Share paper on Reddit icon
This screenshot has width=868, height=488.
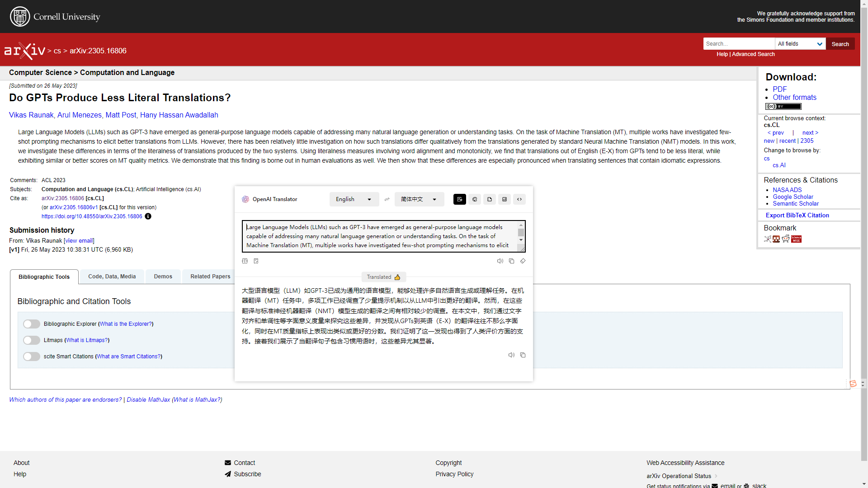coord(786,239)
